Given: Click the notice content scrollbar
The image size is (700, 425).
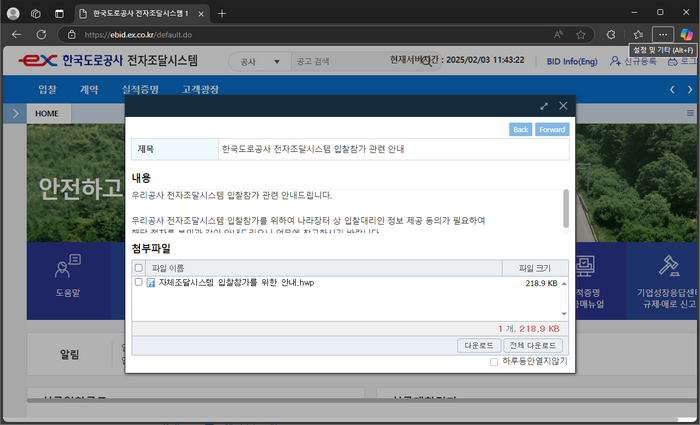Looking at the screenshot, I should [x=566, y=208].
